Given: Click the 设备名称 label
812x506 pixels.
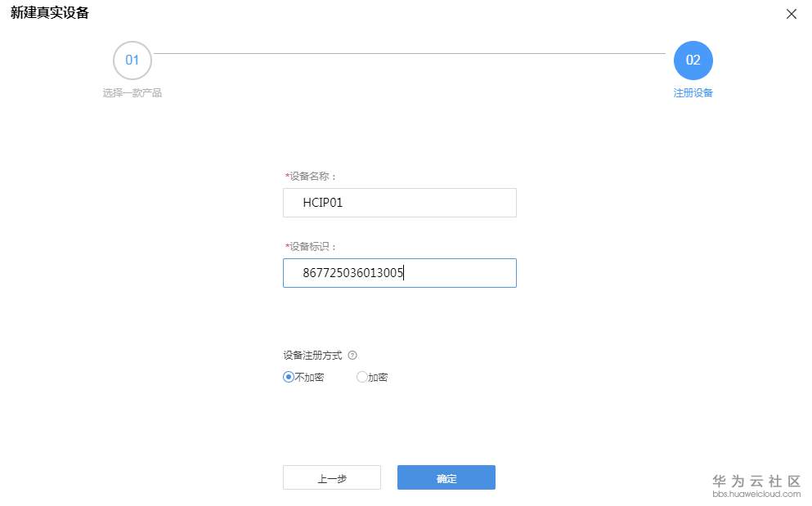Looking at the screenshot, I should click(x=311, y=176).
